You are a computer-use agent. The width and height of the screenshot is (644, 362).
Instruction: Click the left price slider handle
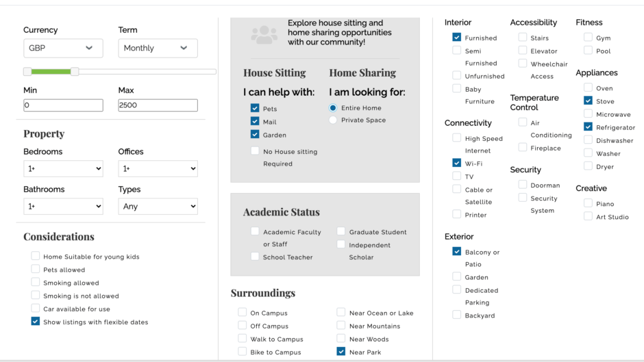click(x=27, y=72)
